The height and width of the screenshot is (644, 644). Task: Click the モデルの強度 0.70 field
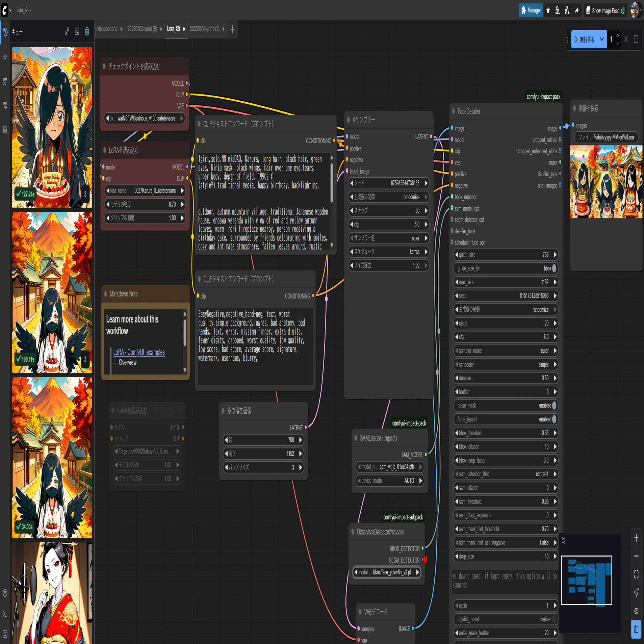pyautogui.click(x=145, y=204)
